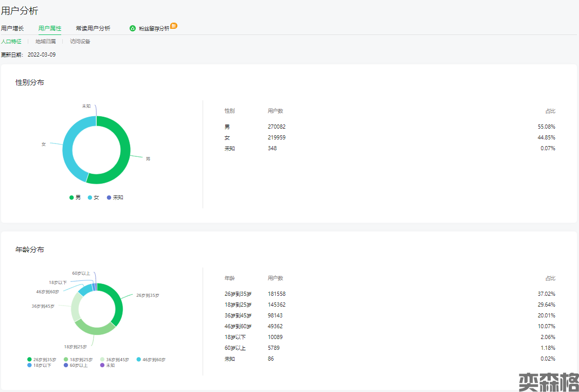
Task: Toggle the 男 legend in gender chart
Action: tap(75, 198)
